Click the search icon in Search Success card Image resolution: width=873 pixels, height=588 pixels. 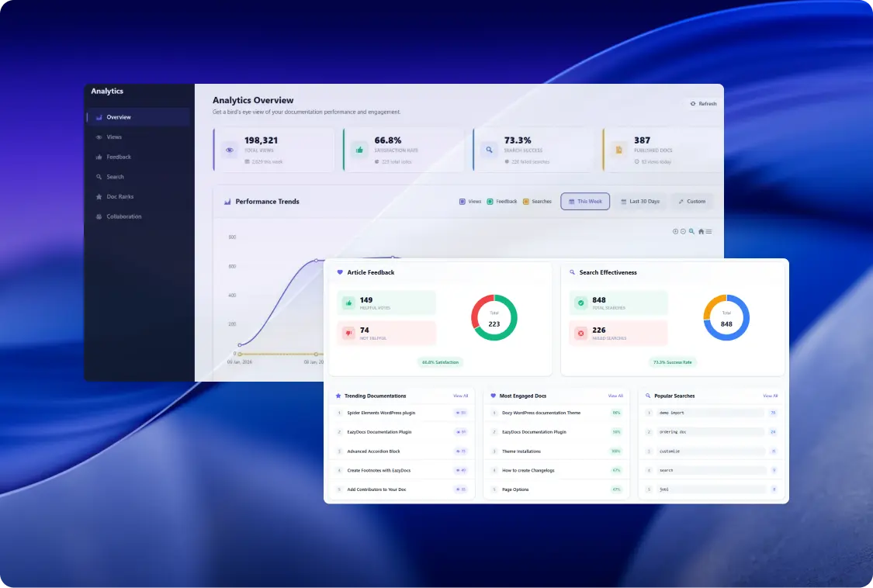[x=489, y=150]
